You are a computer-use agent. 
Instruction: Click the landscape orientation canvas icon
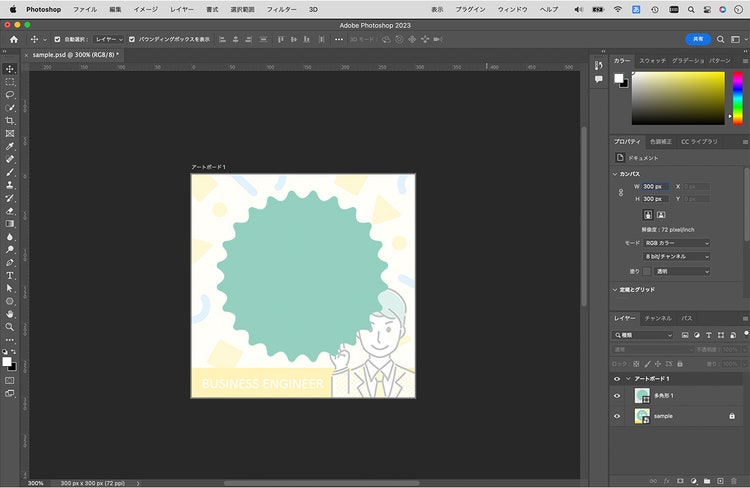pyautogui.click(x=661, y=215)
